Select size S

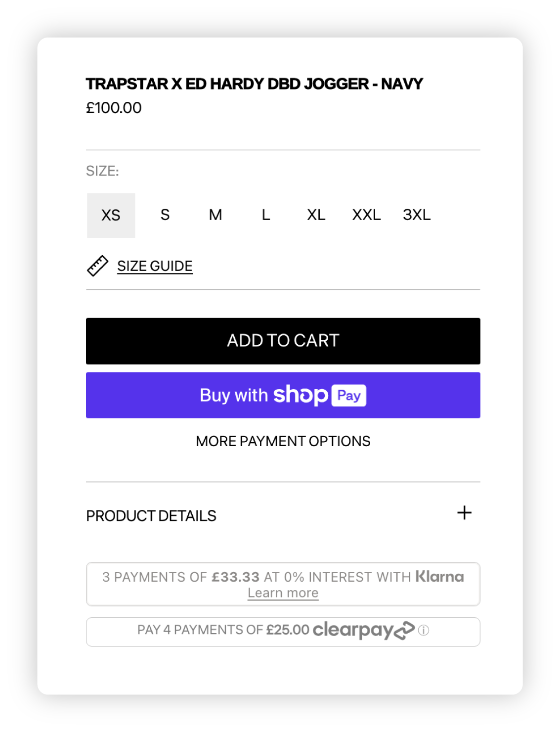[165, 215]
